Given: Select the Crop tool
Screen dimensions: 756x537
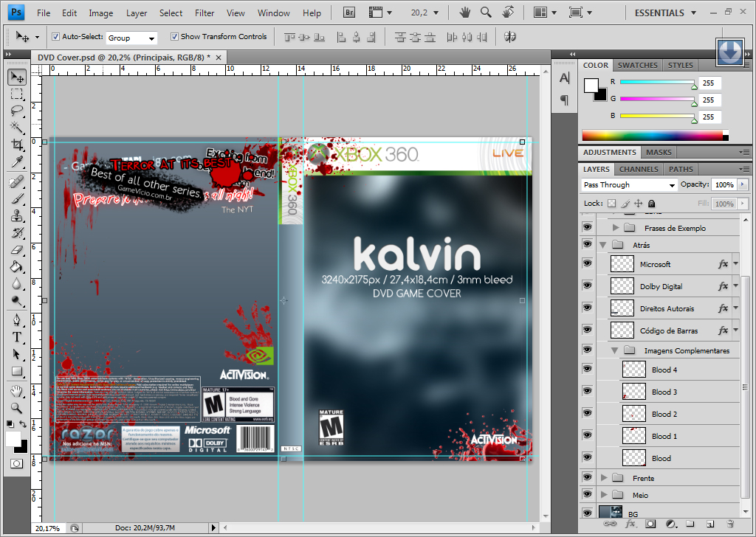Looking at the screenshot, I should coord(17,145).
